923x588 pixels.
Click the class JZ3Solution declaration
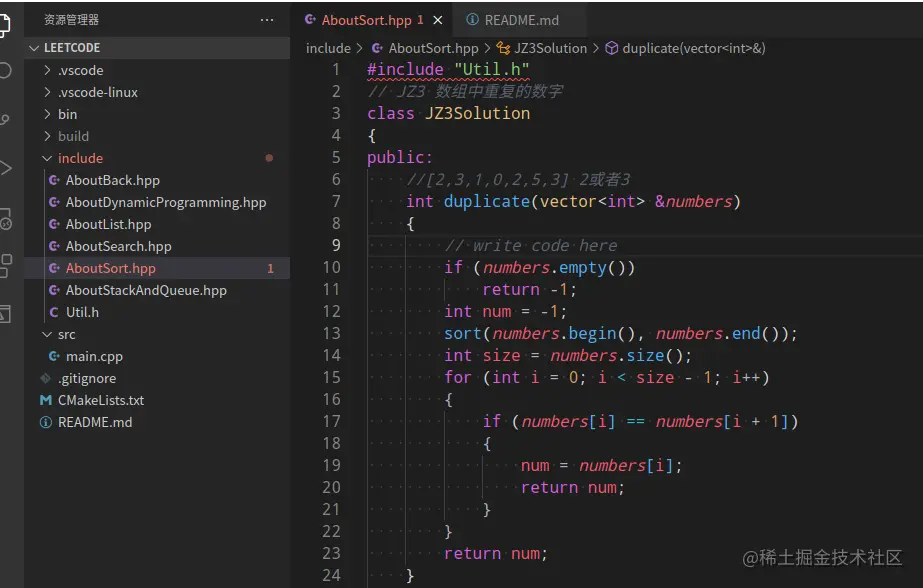point(448,113)
